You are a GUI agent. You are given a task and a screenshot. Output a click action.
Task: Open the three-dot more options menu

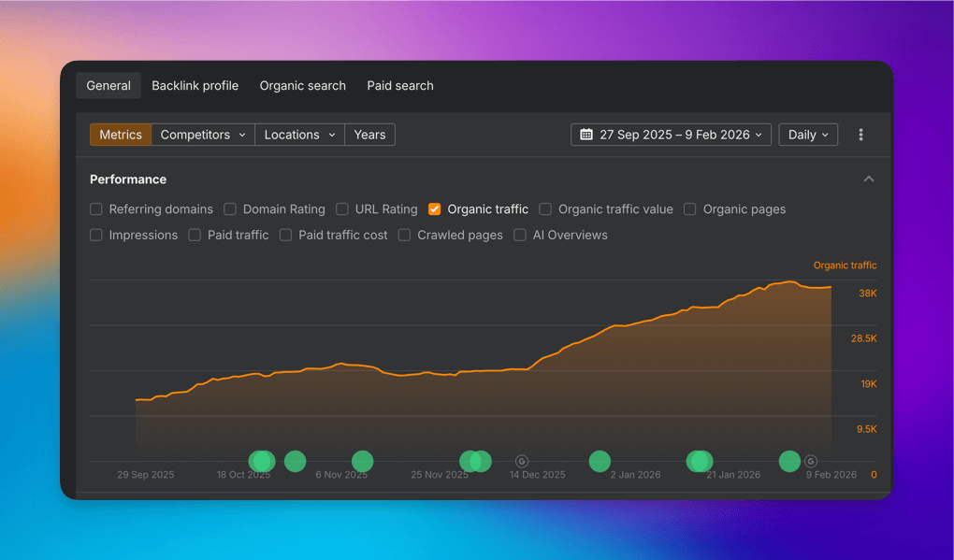pyautogui.click(x=860, y=135)
